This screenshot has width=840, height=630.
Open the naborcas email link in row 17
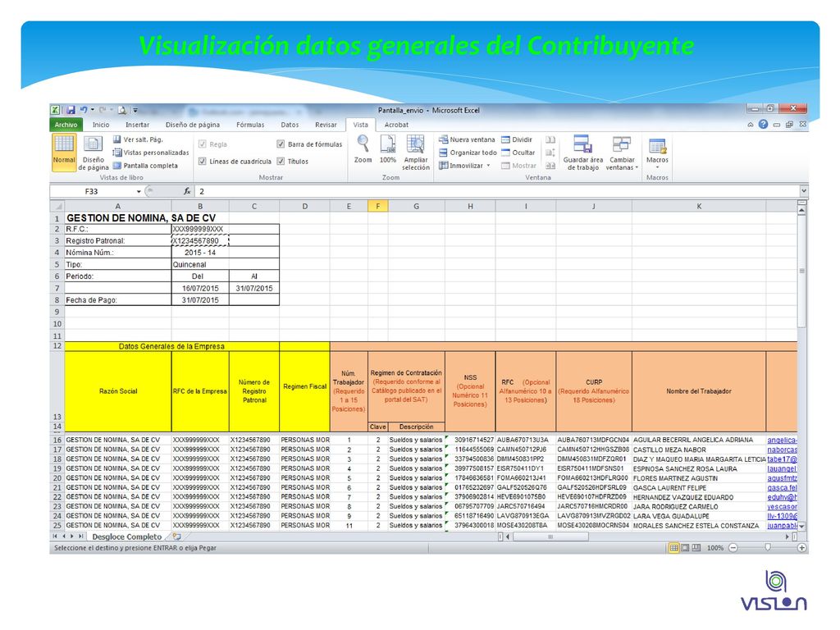point(782,450)
